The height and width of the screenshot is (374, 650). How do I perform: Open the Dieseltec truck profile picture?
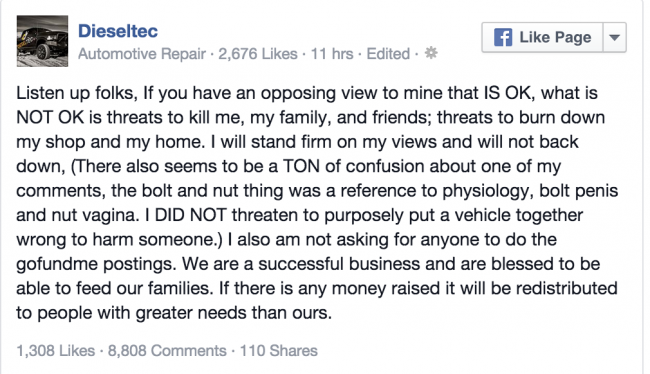42,41
